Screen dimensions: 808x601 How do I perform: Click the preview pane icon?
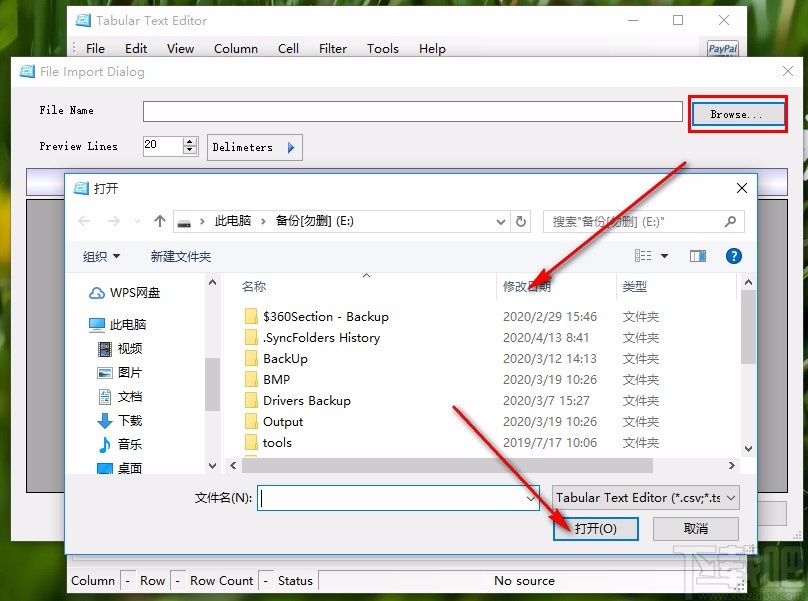(697, 256)
